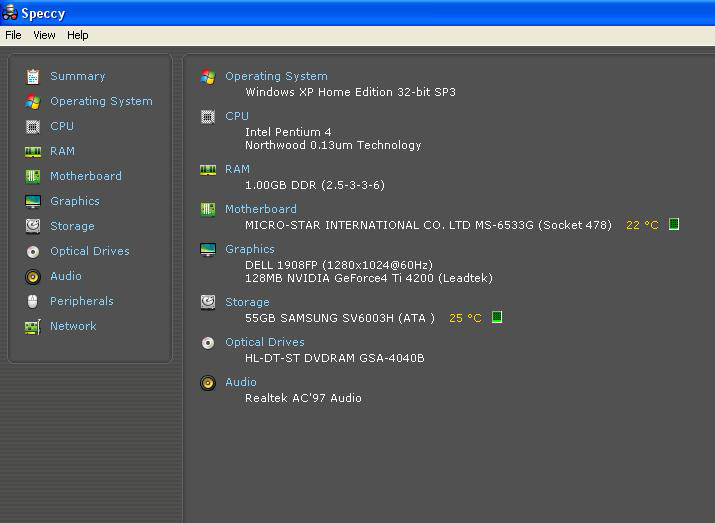Click the Graphics heading in summary pane
Viewport: 715px width, 523px height.
pos(250,249)
